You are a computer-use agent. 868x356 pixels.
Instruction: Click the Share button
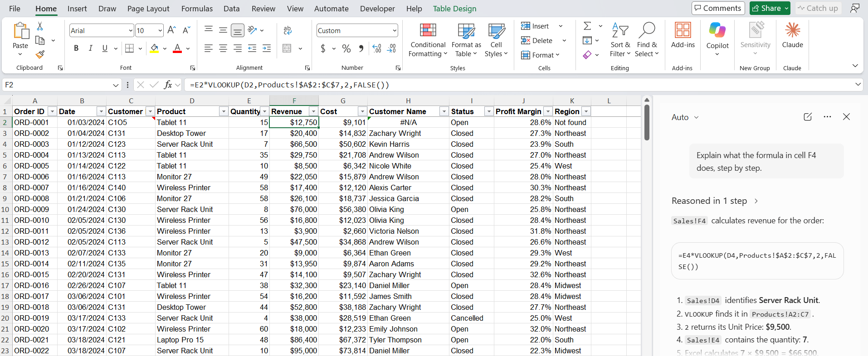(x=770, y=8)
